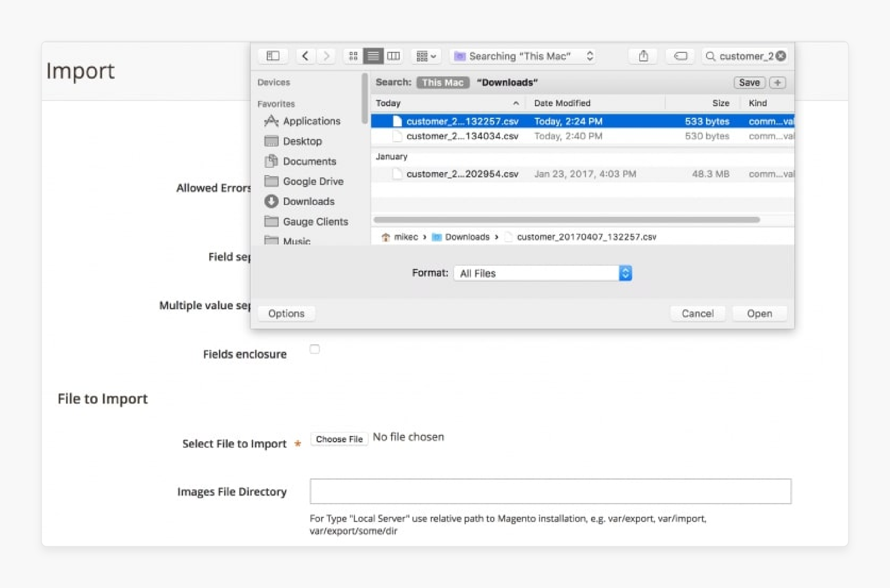The image size is (890, 588).
Task: Click mikec in the path bar
Action: pyautogui.click(x=400, y=237)
